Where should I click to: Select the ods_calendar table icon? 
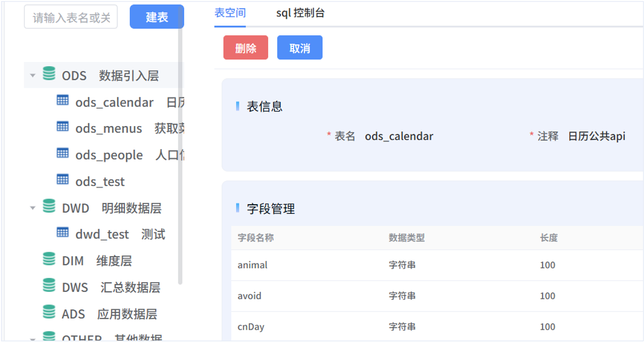[x=62, y=101]
